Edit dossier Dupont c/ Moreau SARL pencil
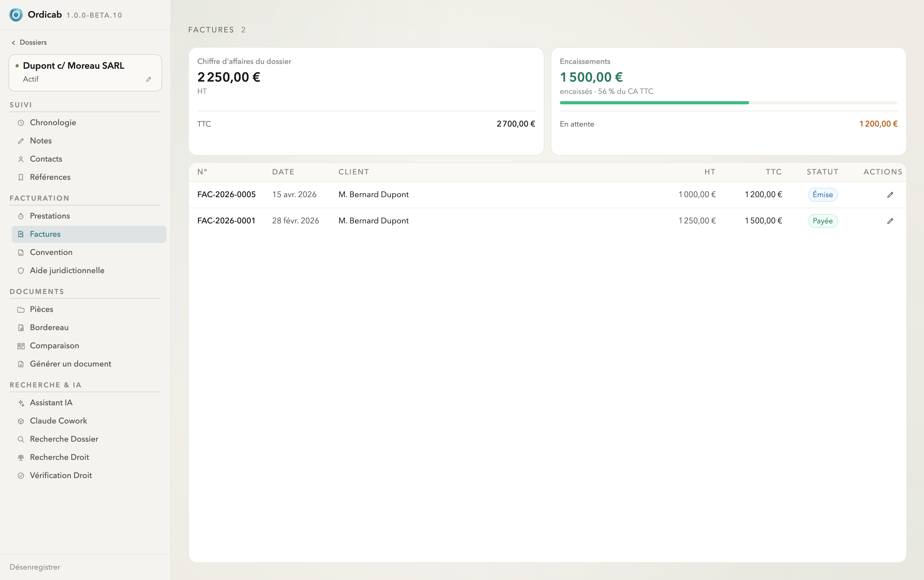 pos(149,79)
